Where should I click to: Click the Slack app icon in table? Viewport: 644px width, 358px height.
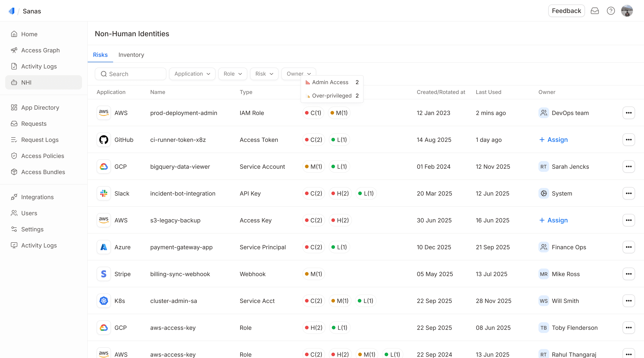pyautogui.click(x=104, y=193)
